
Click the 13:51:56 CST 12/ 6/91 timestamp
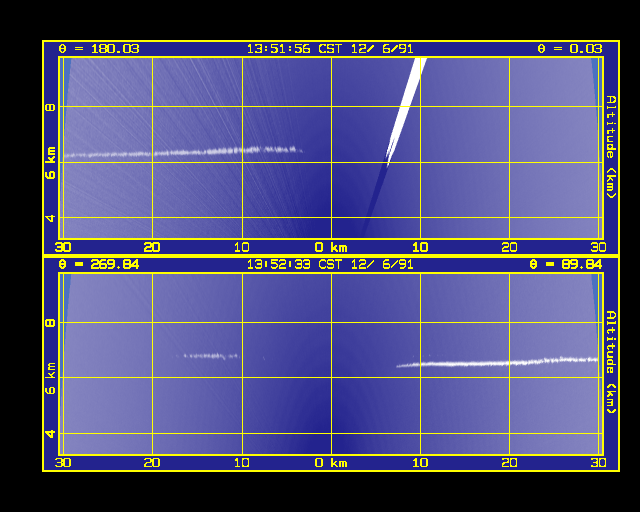coord(330,49)
